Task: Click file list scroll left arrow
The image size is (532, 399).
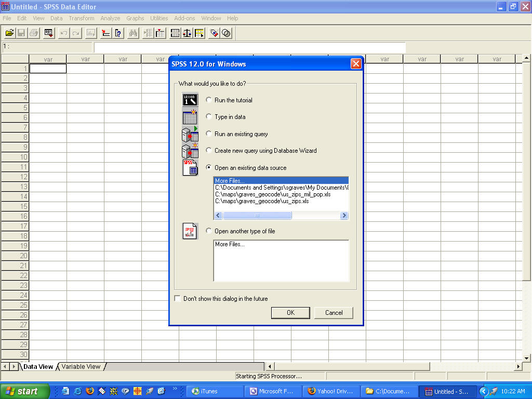Action: tap(218, 216)
